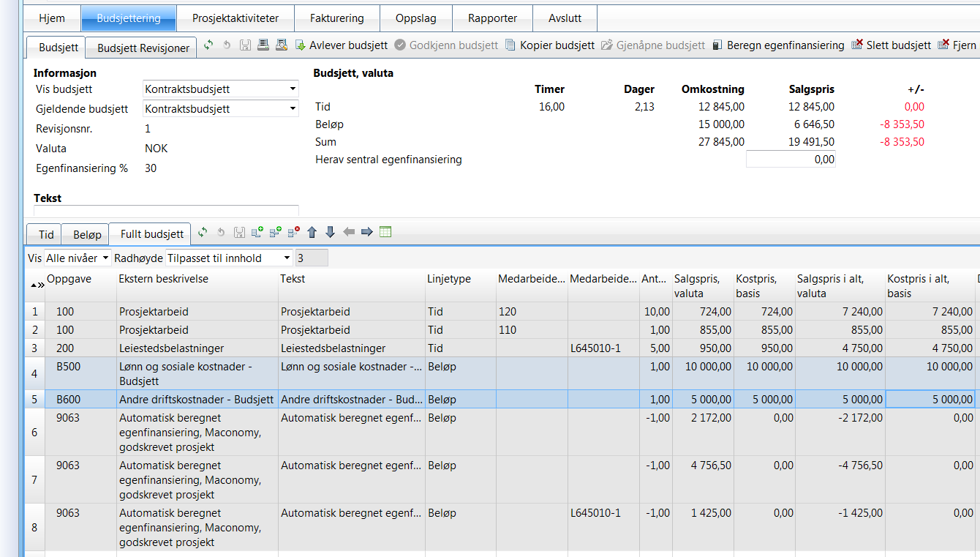Click the 4 756,50 sales price cell
The width and height of the screenshot is (980, 557).
pyautogui.click(x=703, y=479)
